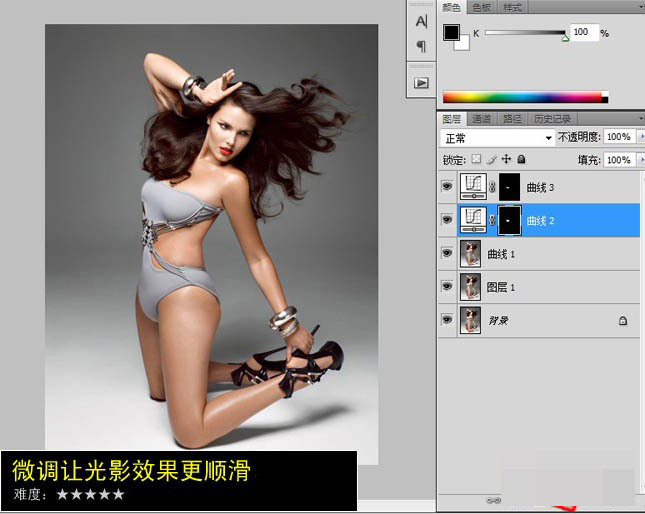
Task: Toggle visibility of 曲线 1 layer
Action: [447, 254]
